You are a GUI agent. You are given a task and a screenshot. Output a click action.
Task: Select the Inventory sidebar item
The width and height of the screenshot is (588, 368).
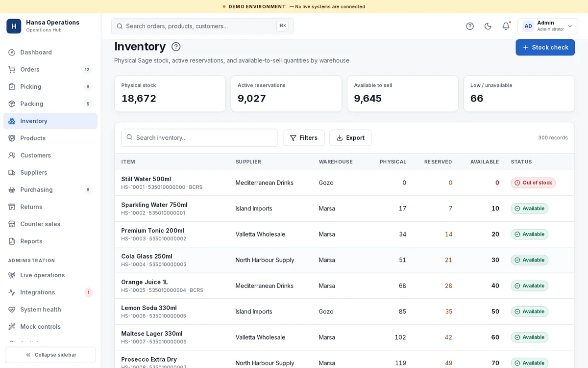pyautogui.click(x=50, y=121)
